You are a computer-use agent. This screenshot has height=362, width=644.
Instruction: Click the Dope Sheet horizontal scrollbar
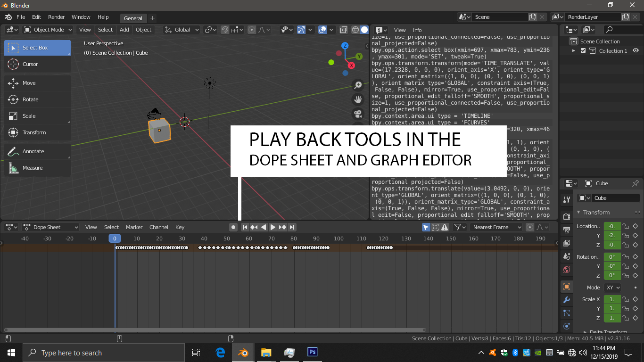[x=215, y=330]
